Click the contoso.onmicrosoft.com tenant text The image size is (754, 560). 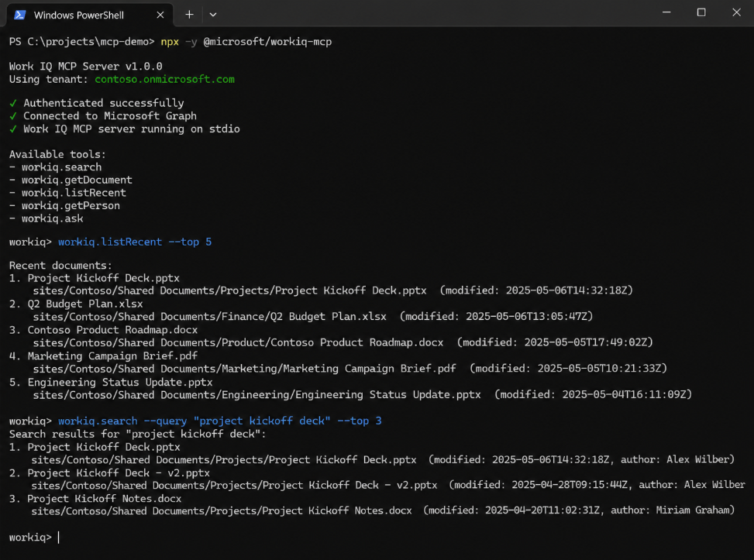click(x=164, y=79)
